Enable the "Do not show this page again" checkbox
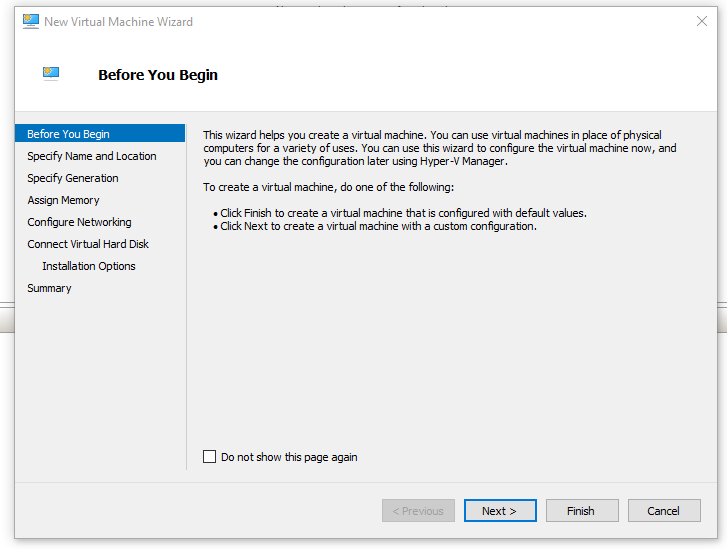 (x=209, y=457)
